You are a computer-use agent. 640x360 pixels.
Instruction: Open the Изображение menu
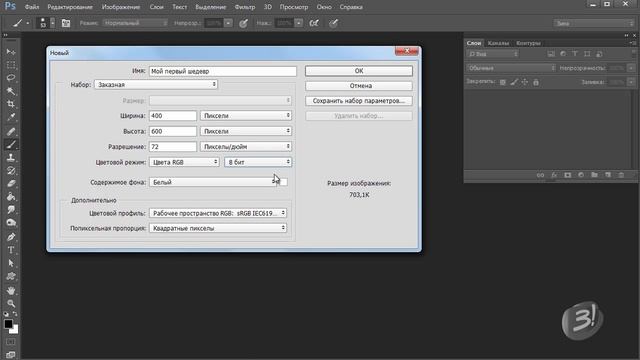pos(121,7)
